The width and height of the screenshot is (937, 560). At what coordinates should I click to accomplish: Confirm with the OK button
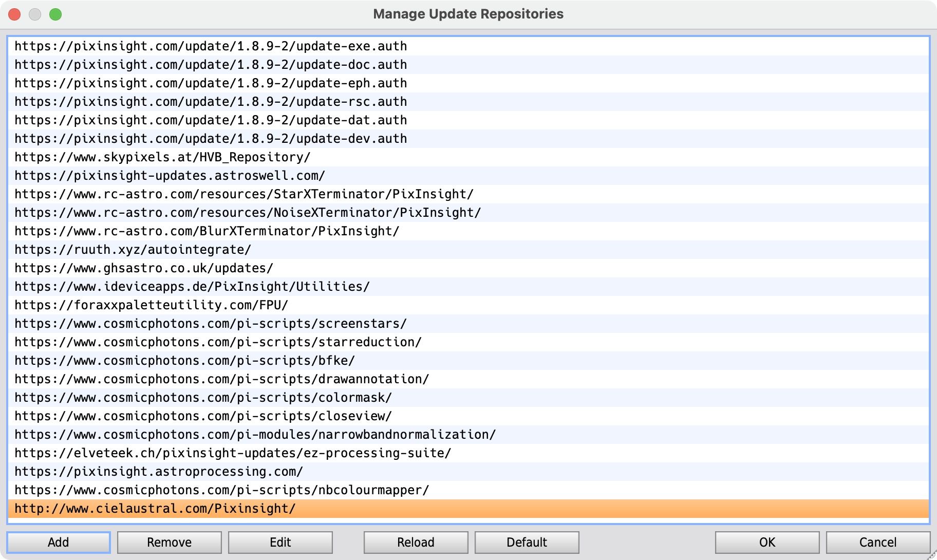(x=767, y=543)
